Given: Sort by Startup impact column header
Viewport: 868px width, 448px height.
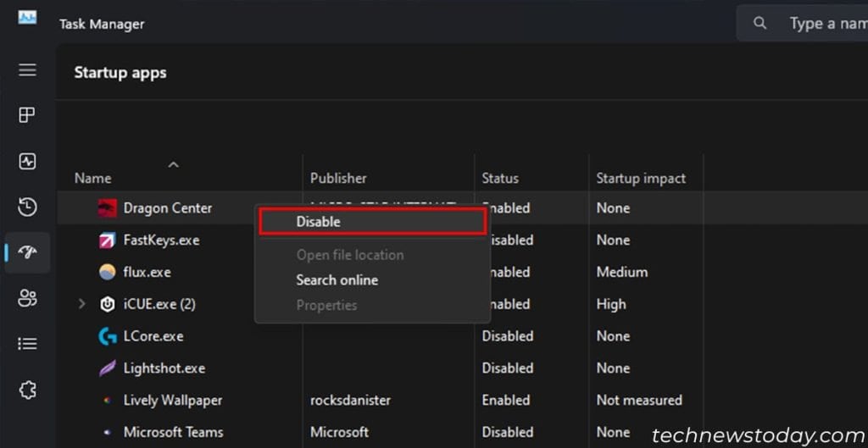Looking at the screenshot, I should pyautogui.click(x=641, y=178).
